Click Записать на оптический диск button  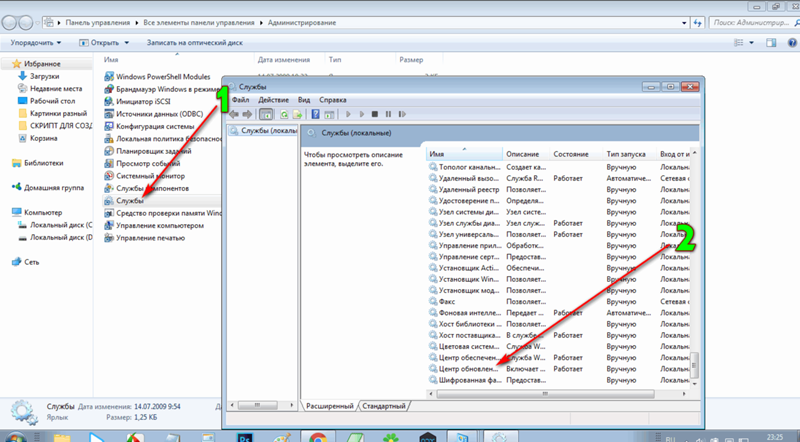point(195,43)
